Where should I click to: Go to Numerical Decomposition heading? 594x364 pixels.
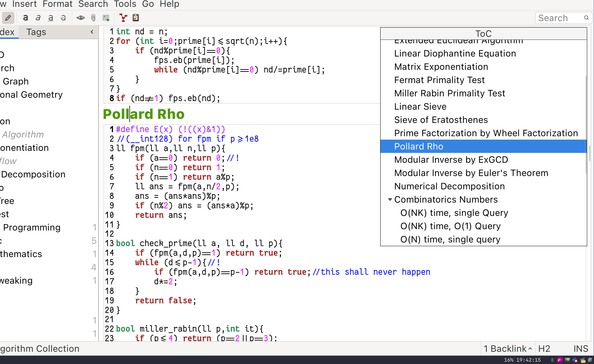[449, 186]
